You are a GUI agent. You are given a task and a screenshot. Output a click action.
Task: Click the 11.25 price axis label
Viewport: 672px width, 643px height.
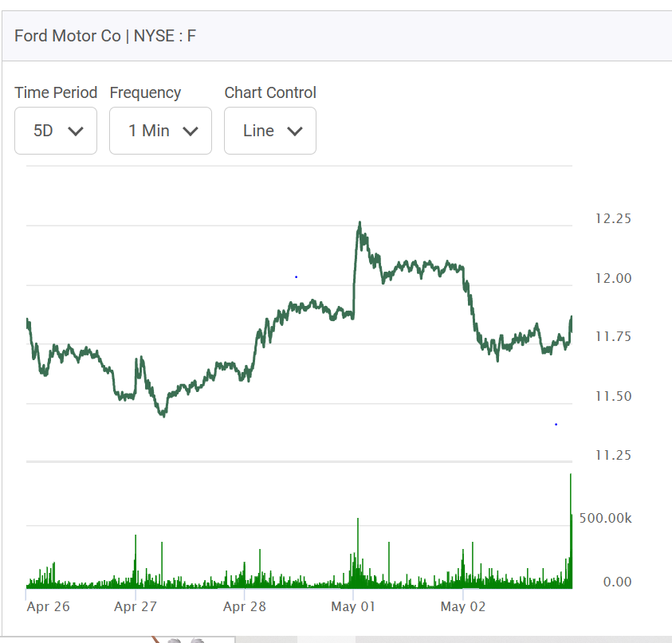pos(613,455)
